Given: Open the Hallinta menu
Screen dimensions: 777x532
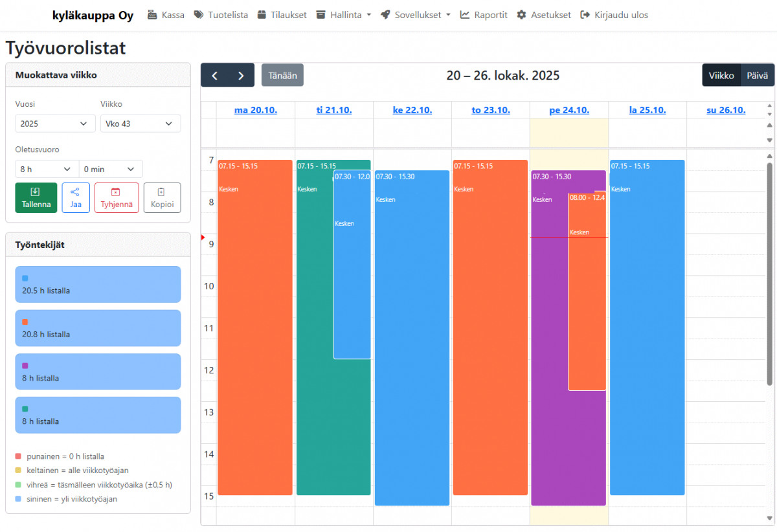Looking at the screenshot, I should coord(344,15).
